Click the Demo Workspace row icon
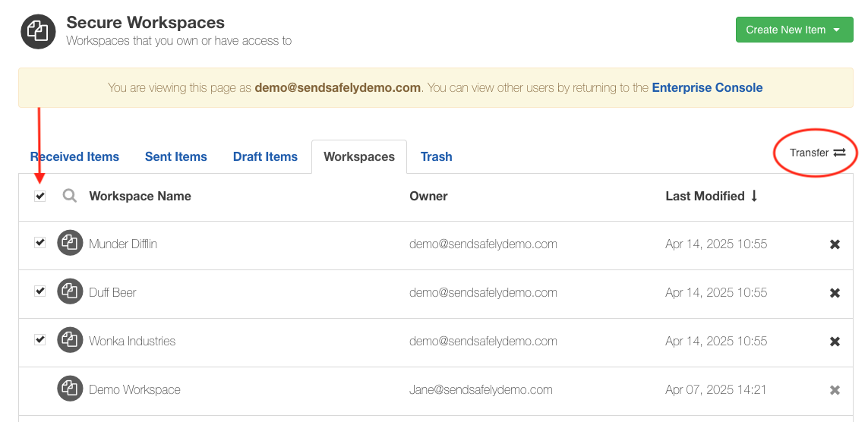 tap(70, 389)
